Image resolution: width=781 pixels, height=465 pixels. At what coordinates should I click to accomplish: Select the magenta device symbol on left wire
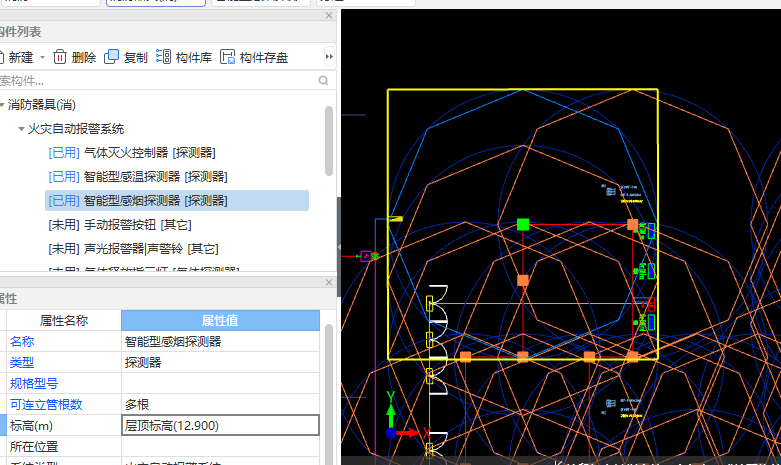pos(366,256)
